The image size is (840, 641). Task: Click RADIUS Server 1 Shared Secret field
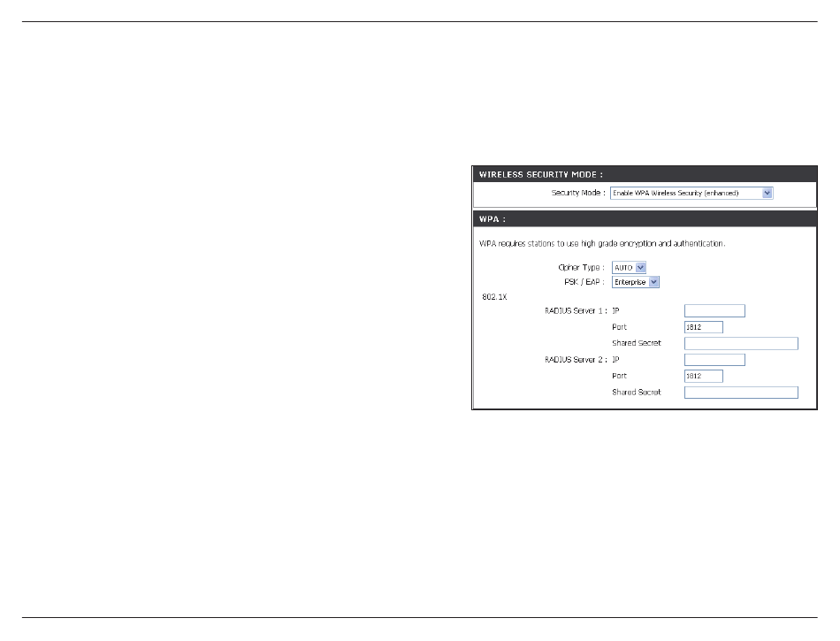[741, 344]
